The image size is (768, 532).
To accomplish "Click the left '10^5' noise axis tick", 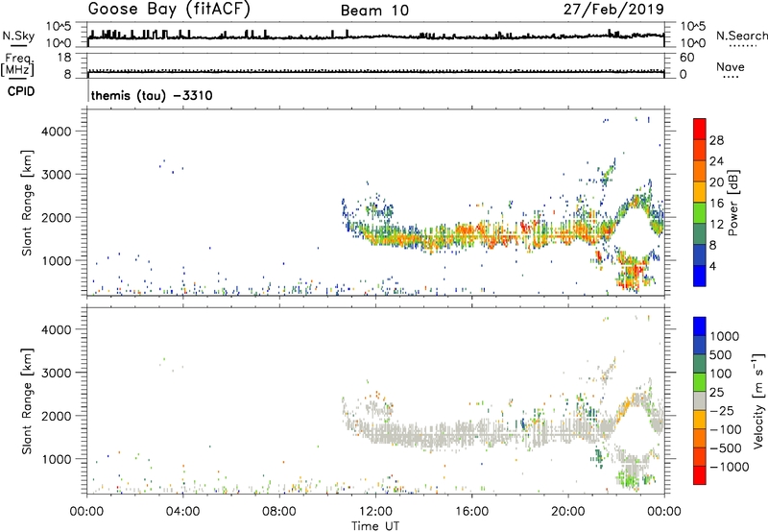I will click(59, 26).
